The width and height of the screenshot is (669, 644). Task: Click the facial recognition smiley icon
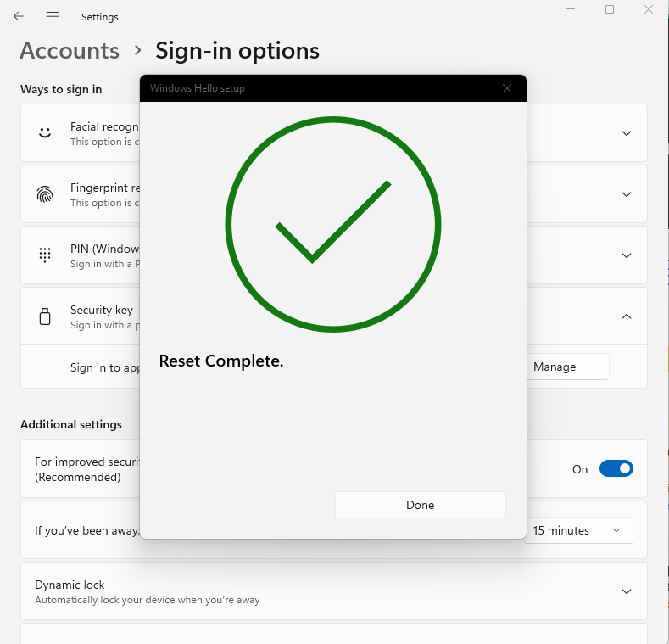coord(45,133)
